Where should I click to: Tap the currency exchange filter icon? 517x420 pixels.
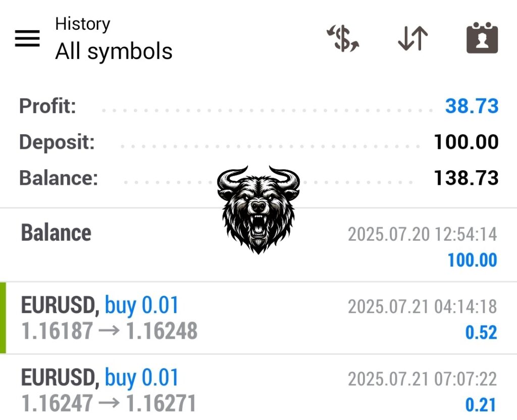click(x=343, y=39)
